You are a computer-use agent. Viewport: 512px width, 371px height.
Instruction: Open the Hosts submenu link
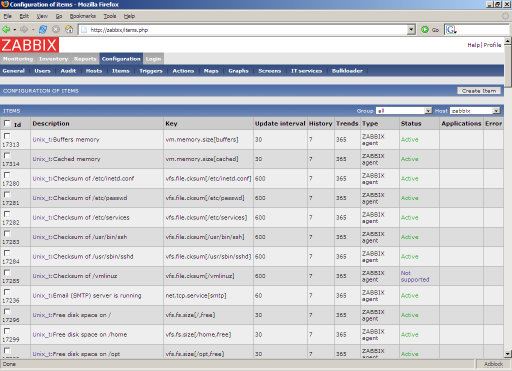[94, 71]
